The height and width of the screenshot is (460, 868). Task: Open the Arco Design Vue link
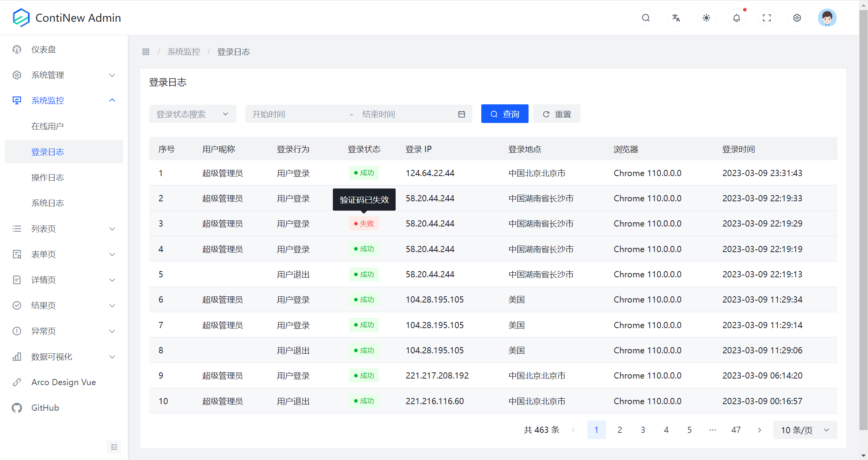[x=64, y=382]
